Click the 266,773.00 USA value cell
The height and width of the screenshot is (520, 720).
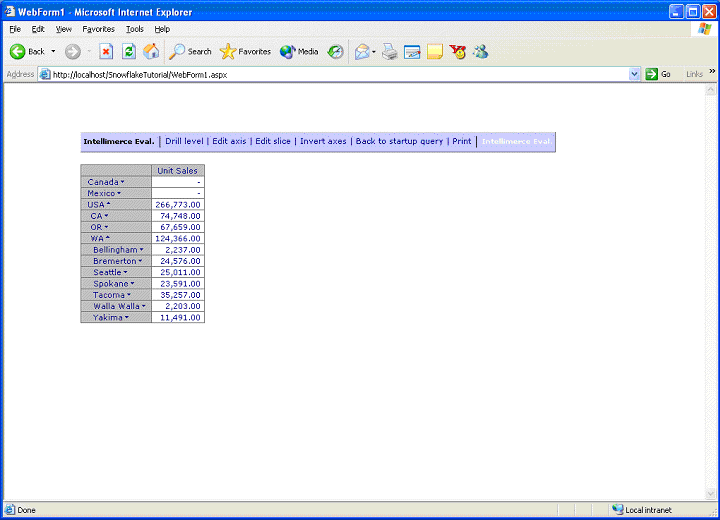[x=178, y=204]
